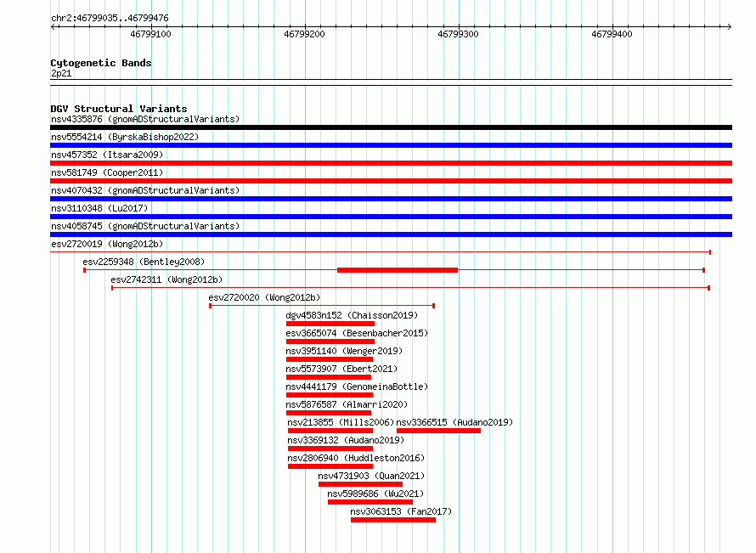
Task: Open nsv2806940 (Huddleston2016) label
Action: 356,458
